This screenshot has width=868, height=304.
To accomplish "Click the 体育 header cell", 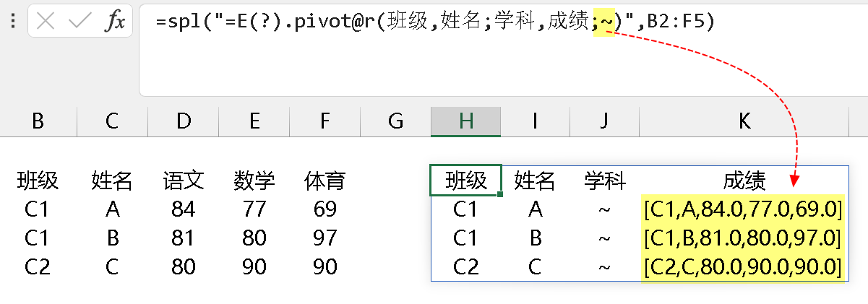I will click(x=325, y=181).
